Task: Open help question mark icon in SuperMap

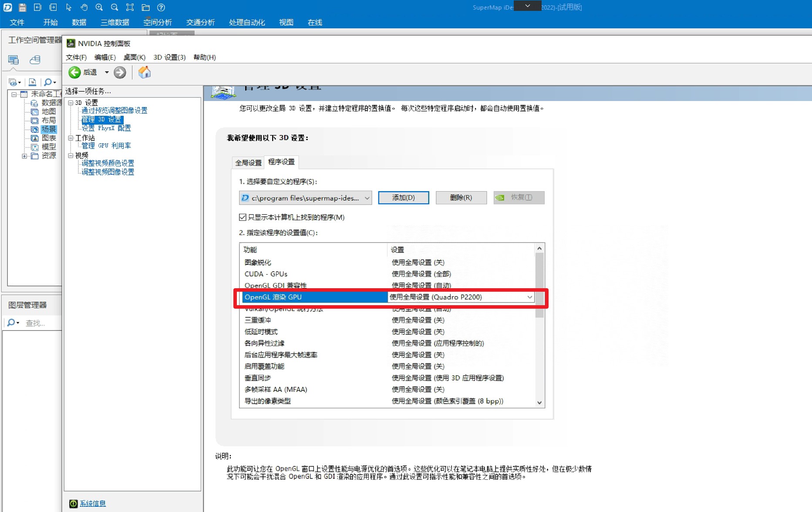Action: 161,7
